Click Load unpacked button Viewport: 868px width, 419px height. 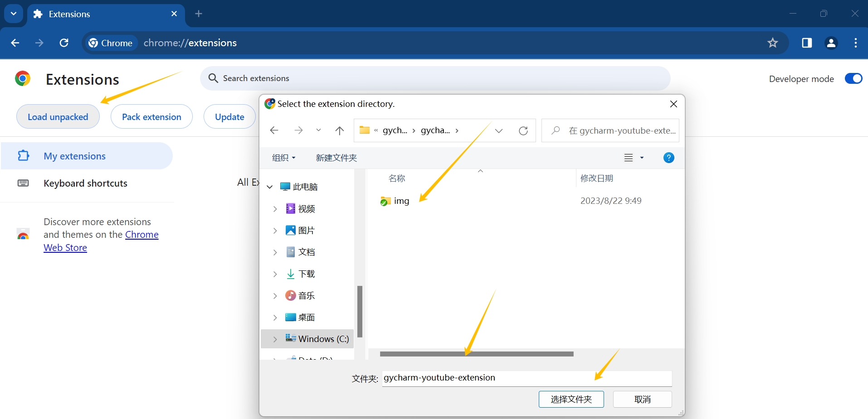pyautogui.click(x=58, y=117)
